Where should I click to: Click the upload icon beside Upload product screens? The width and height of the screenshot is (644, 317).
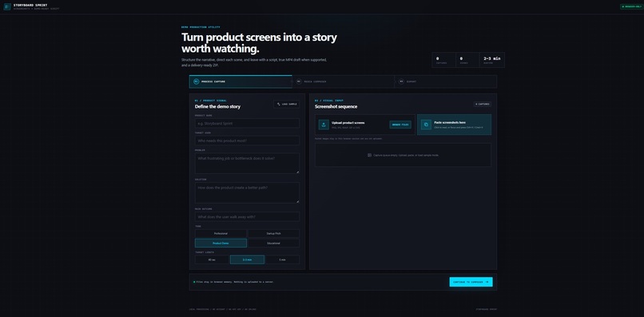[x=324, y=125]
